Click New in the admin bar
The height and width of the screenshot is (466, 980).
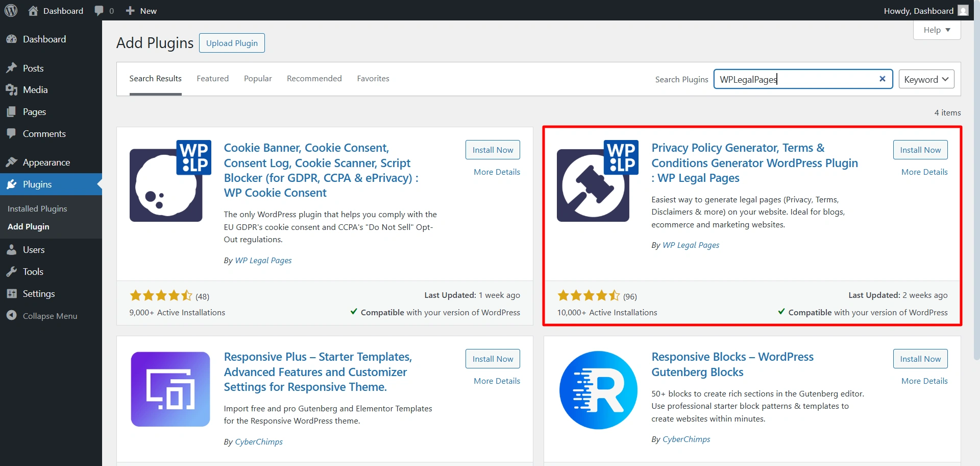pyautogui.click(x=141, y=10)
